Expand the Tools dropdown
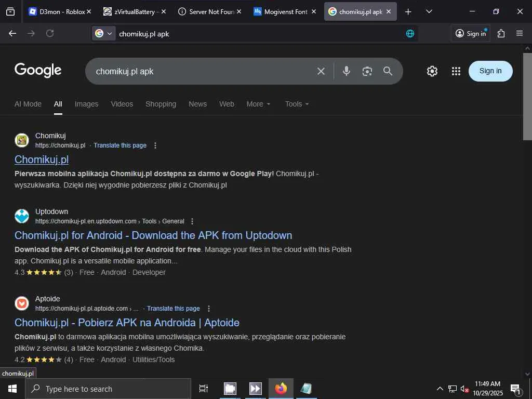The width and height of the screenshot is (532, 399). click(x=297, y=104)
